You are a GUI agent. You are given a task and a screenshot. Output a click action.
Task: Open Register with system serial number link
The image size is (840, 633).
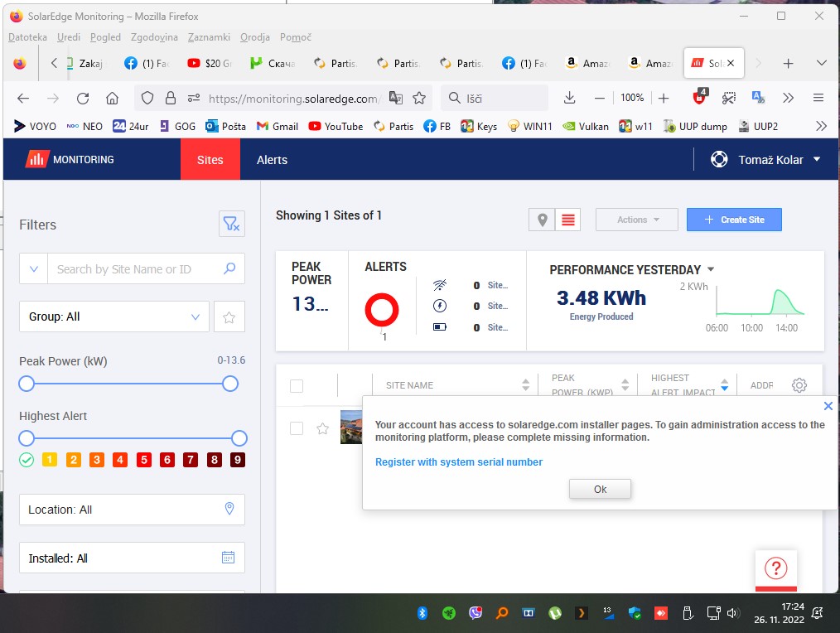[x=459, y=462]
